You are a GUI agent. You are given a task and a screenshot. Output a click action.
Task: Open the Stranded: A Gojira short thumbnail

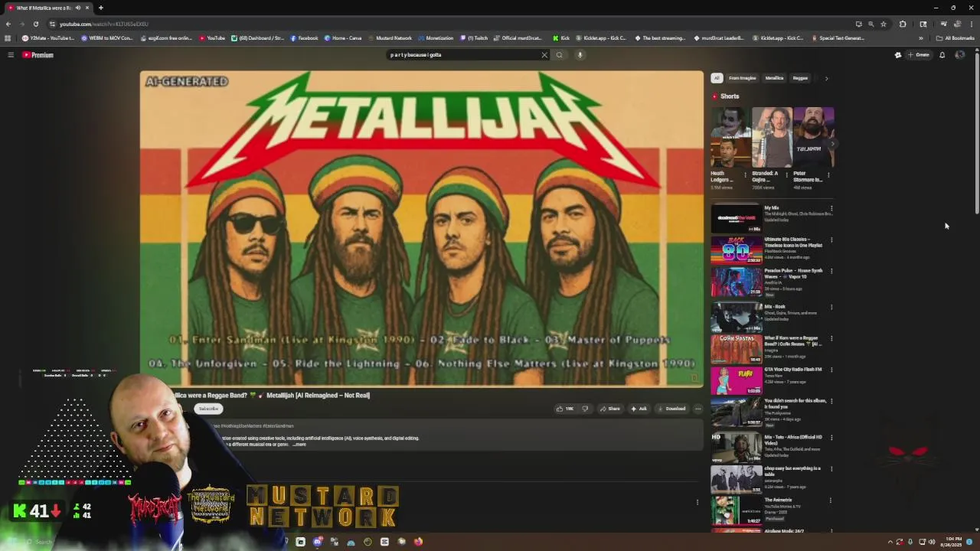(x=772, y=137)
